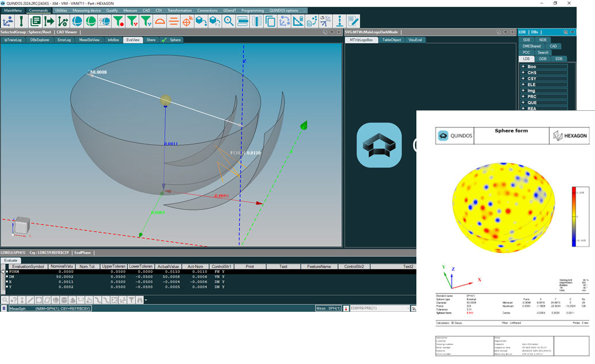The height and width of the screenshot is (364, 595).
Task: Click the horizontal stacked bars layout icon
Action: tap(242, 21)
